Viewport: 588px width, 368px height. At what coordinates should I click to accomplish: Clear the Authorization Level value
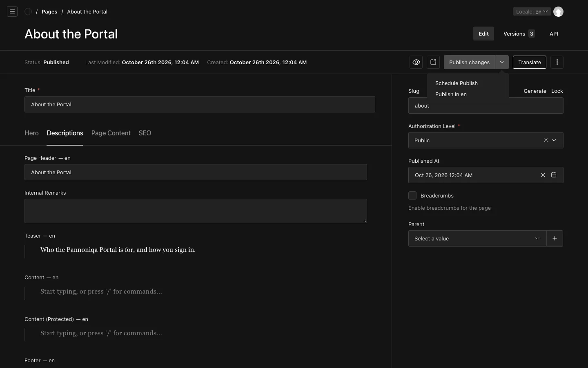click(x=546, y=140)
